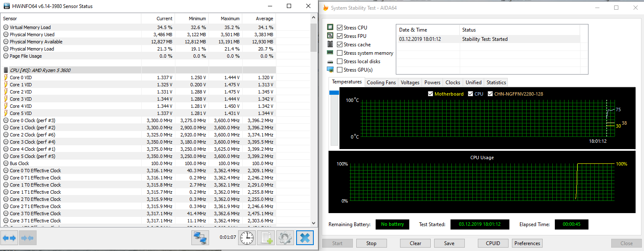Click the Sensor column header in HWiNFO
Screen dimensions: 644x251
pos(71,19)
